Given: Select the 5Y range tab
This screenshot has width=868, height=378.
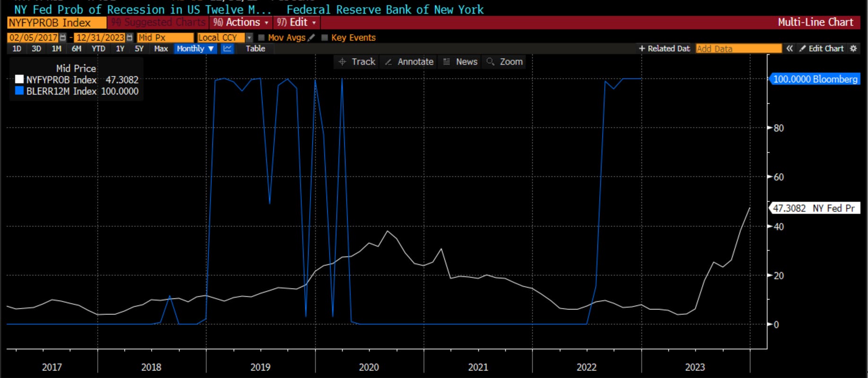Looking at the screenshot, I should 139,48.
